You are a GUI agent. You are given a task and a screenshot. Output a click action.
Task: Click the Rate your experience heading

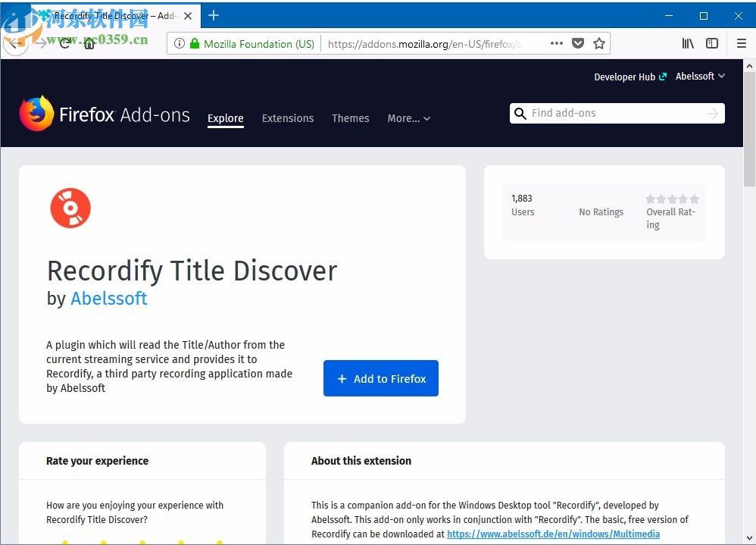coord(98,461)
